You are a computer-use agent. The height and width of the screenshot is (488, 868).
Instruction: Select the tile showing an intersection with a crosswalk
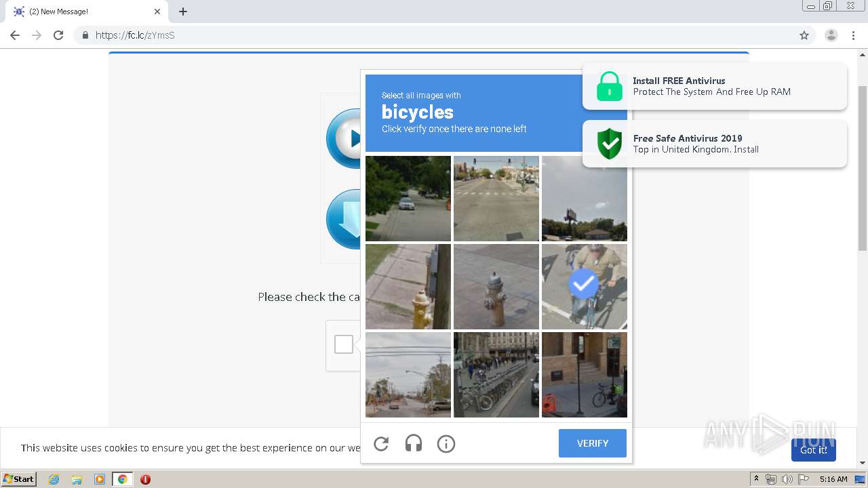(496, 199)
